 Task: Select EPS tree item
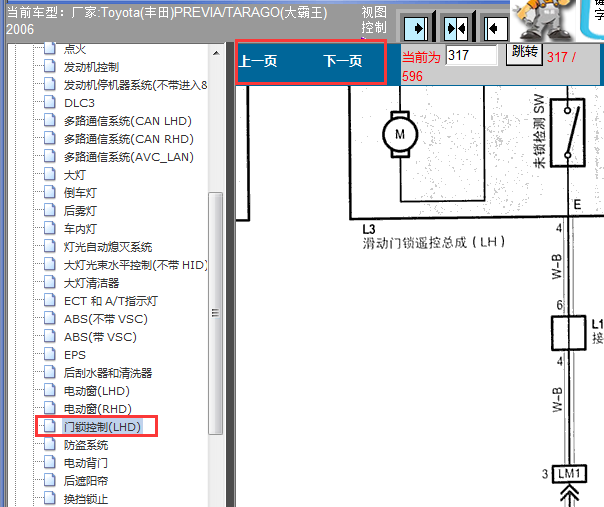coord(75,354)
